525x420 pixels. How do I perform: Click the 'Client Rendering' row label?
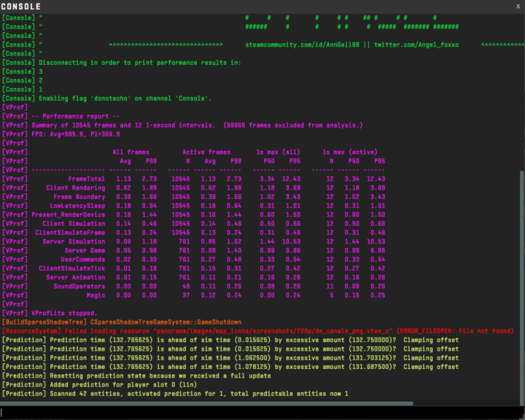[x=75, y=188]
